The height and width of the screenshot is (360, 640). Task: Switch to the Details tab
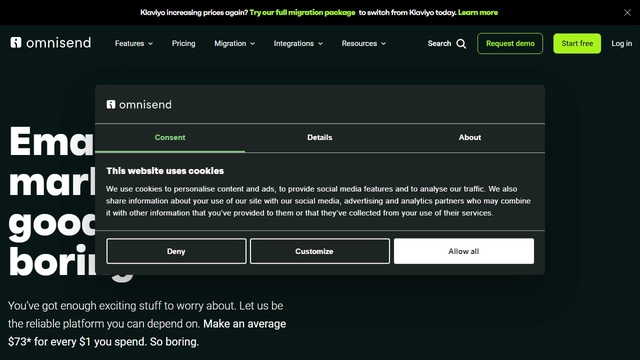[x=320, y=138]
